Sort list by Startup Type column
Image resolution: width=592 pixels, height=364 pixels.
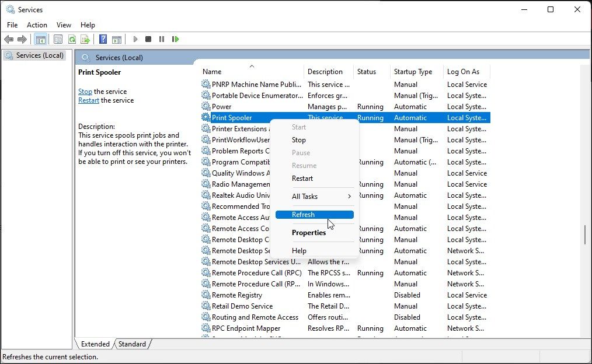413,72
